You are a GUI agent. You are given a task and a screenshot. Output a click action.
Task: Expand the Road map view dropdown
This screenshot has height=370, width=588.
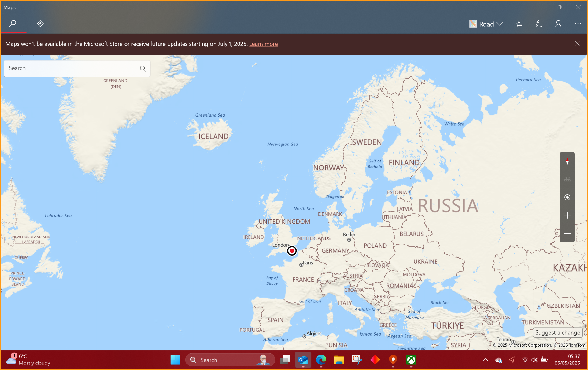tap(486, 24)
